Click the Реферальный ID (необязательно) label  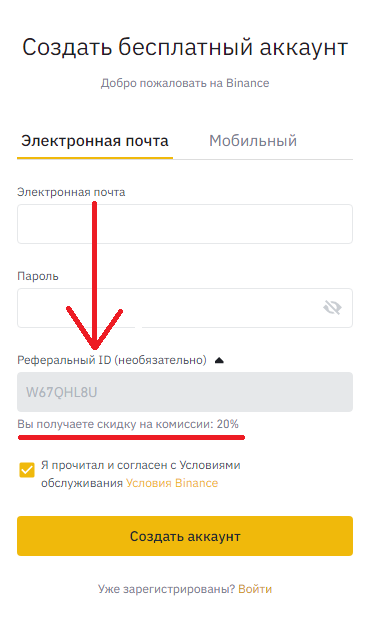(112, 360)
